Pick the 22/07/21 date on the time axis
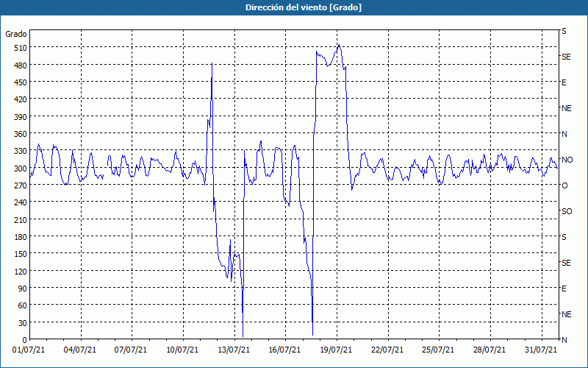The image size is (588, 368). (x=387, y=350)
